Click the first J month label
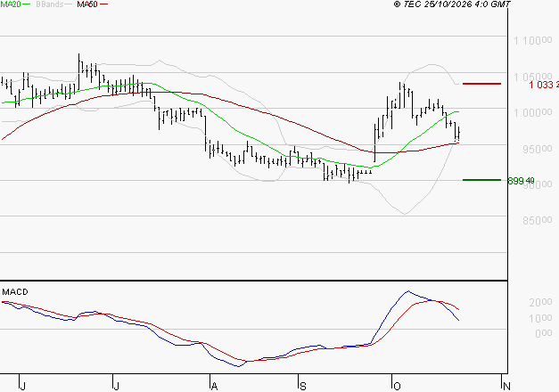This screenshot has height=392, width=559. pos(22,386)
